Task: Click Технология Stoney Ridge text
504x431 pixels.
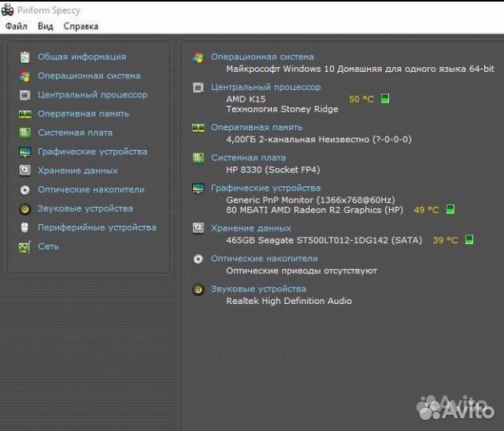Action: tap(282, 109)
